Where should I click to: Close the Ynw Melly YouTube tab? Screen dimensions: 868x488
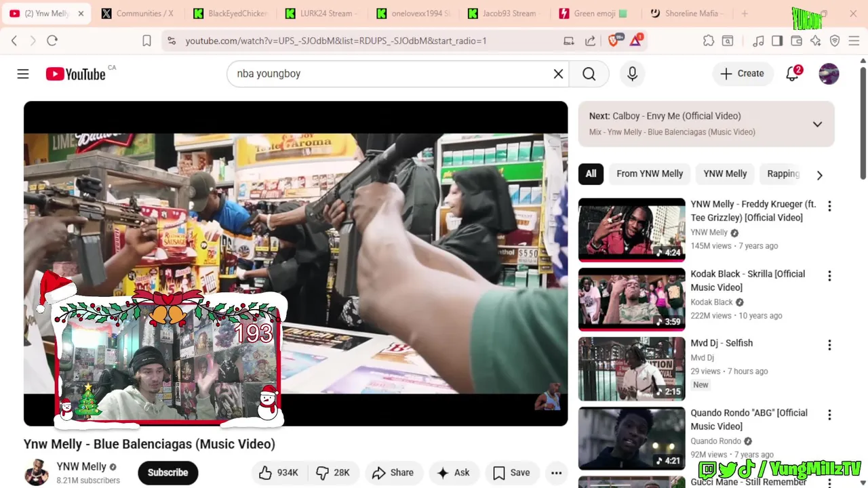[x=81, y=14]
